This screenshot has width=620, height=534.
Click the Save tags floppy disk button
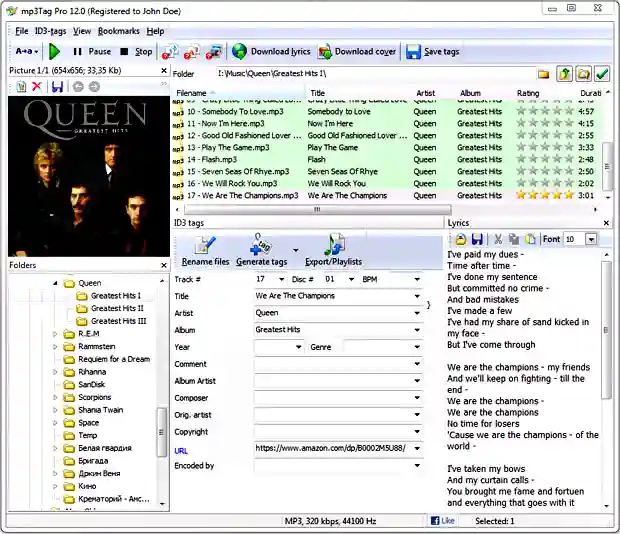coord(433,51)
